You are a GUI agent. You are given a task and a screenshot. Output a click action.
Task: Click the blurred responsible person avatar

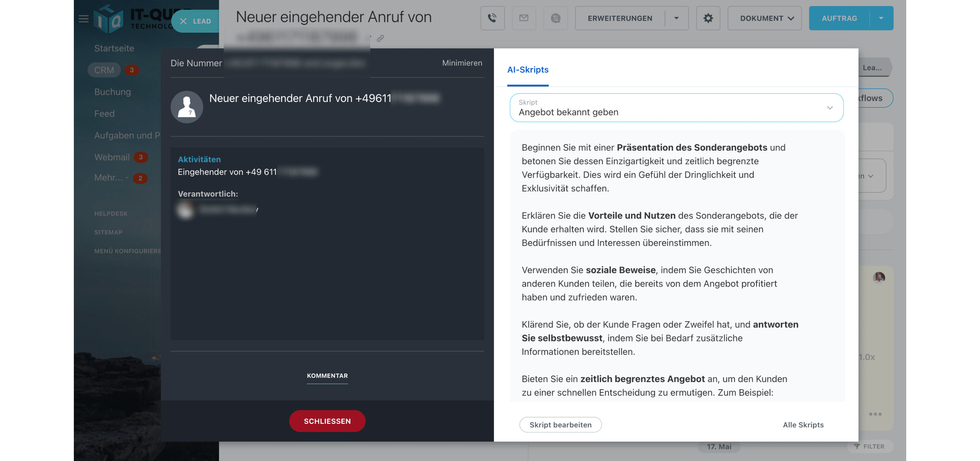[185, 209]
